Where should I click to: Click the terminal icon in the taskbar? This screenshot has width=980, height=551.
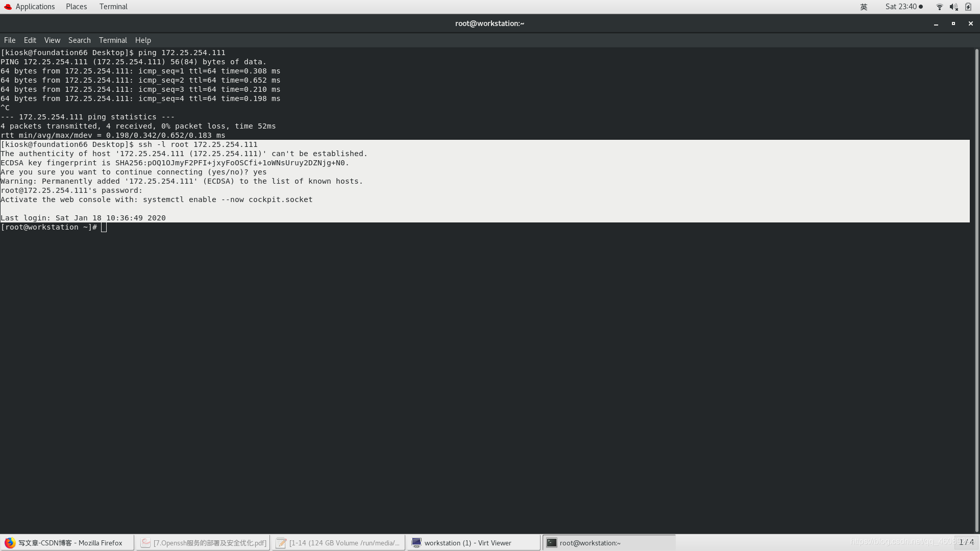[552, 543]
